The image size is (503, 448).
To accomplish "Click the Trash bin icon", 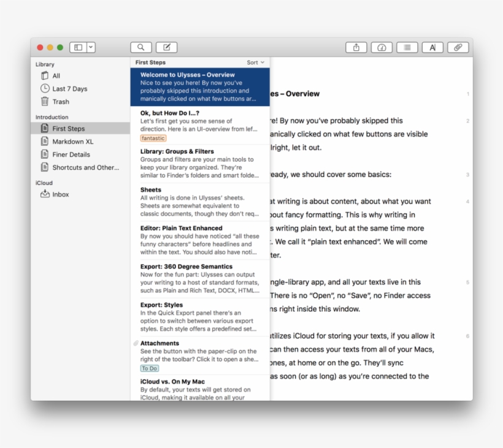I will [x=45, y=101].
